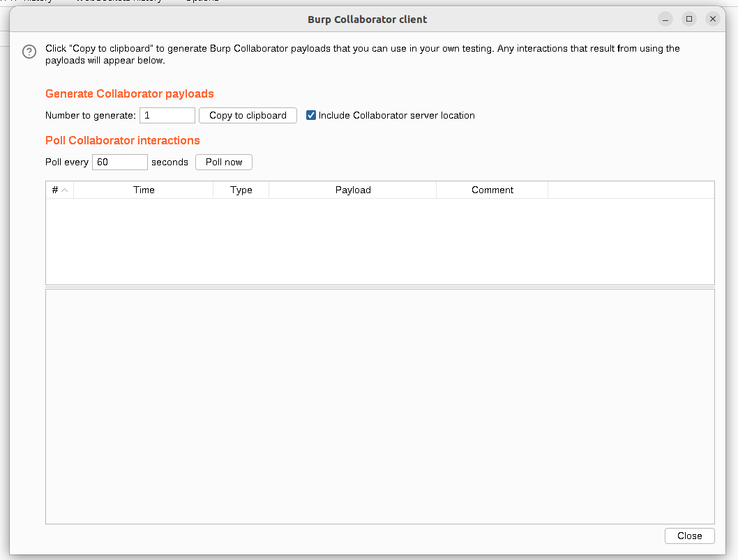
Task: Sort by the Type column header
Action: point(241,190)
